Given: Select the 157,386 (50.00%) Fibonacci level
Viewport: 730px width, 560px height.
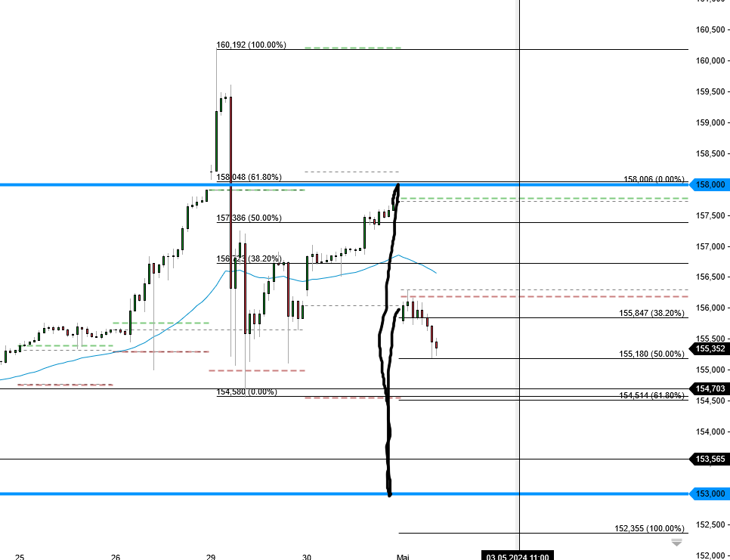Looking at the screenshot, I should click(248, 218).
